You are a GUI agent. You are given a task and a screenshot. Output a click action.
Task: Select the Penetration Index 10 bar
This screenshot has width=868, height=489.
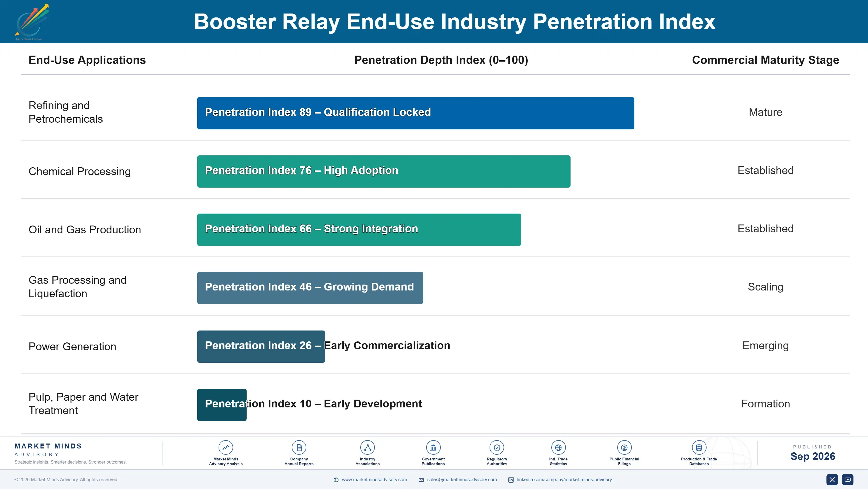pyautogui.click(x=222, y=405)
